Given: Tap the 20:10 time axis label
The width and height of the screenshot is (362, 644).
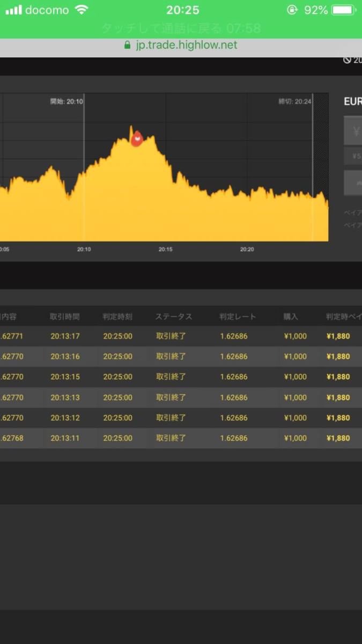Looking at the screenshot, I should coord(84,249).
